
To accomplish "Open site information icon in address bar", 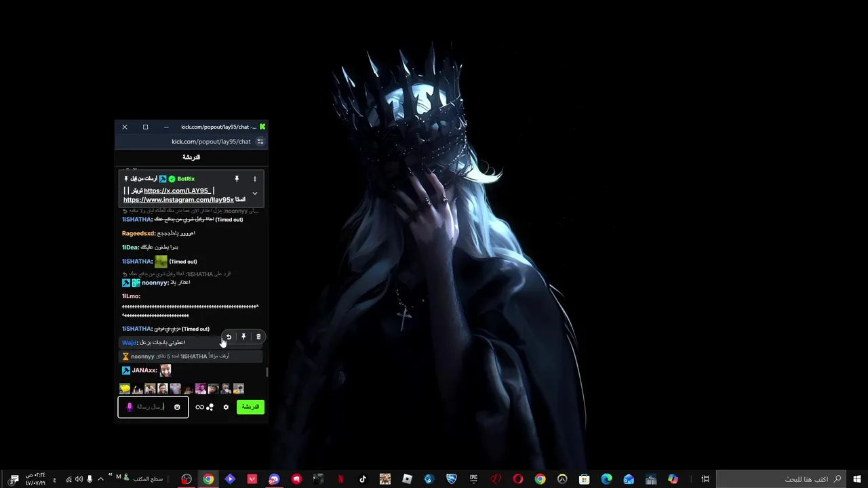I will tap(260, 142).
